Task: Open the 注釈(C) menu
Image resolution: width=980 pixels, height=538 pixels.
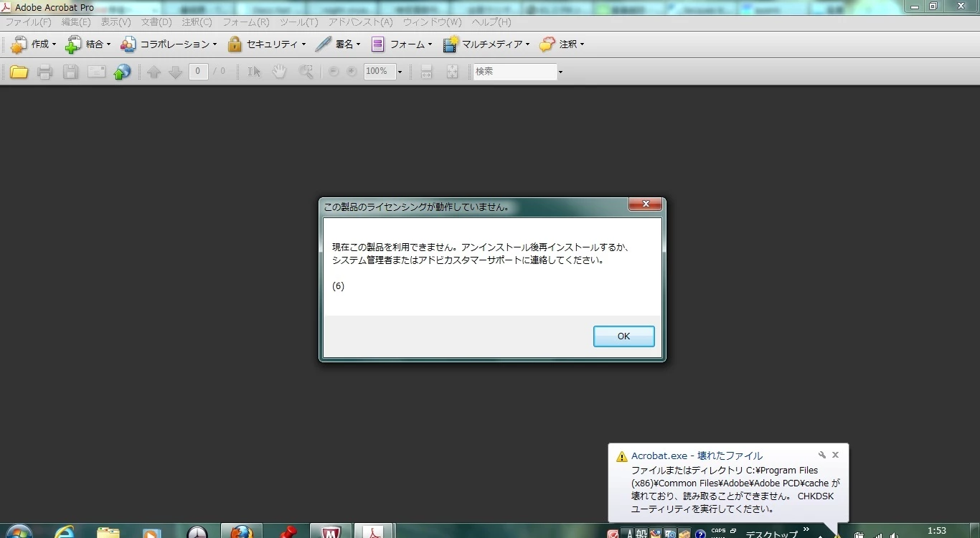Action: point(197,22)
